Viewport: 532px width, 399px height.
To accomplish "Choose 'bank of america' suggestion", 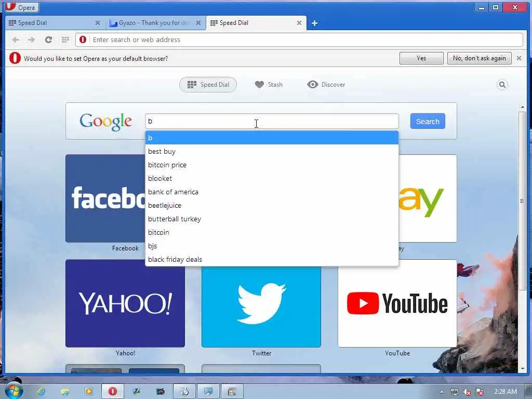I will coord(272,192).
